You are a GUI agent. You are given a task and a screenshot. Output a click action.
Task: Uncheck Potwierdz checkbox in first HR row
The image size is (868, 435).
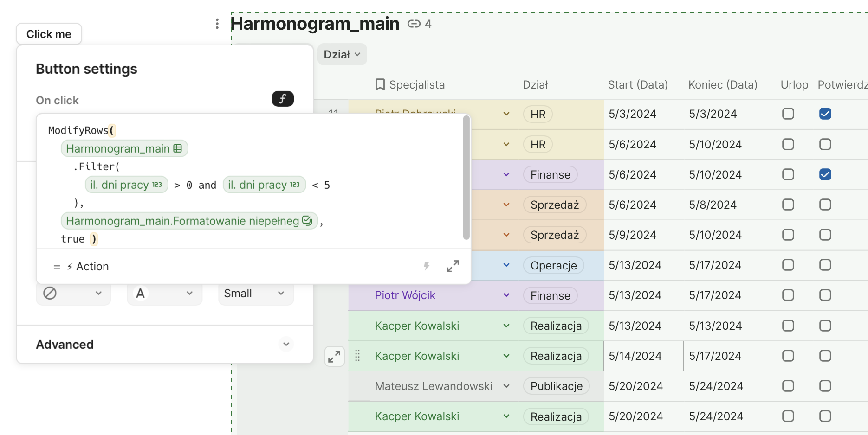[x=825, y=114]
